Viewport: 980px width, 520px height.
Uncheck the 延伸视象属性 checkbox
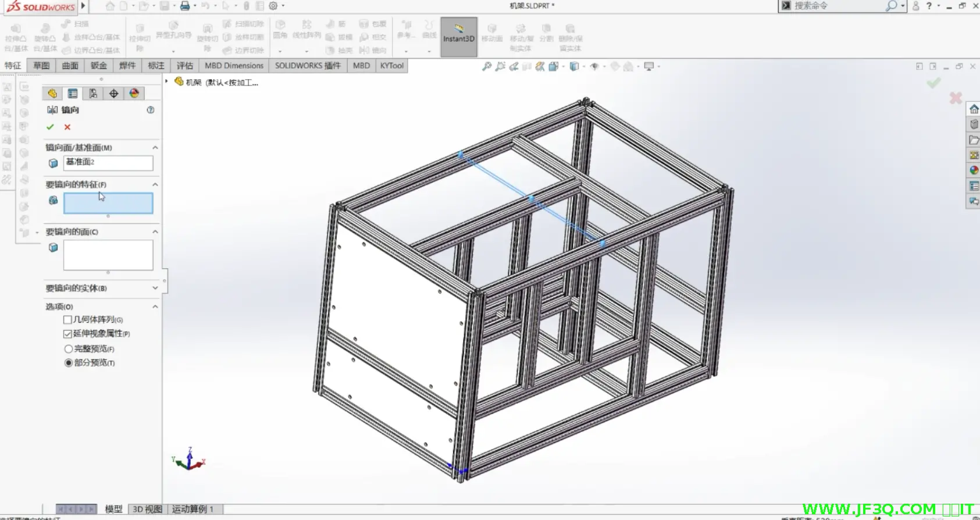pos(68,334)
